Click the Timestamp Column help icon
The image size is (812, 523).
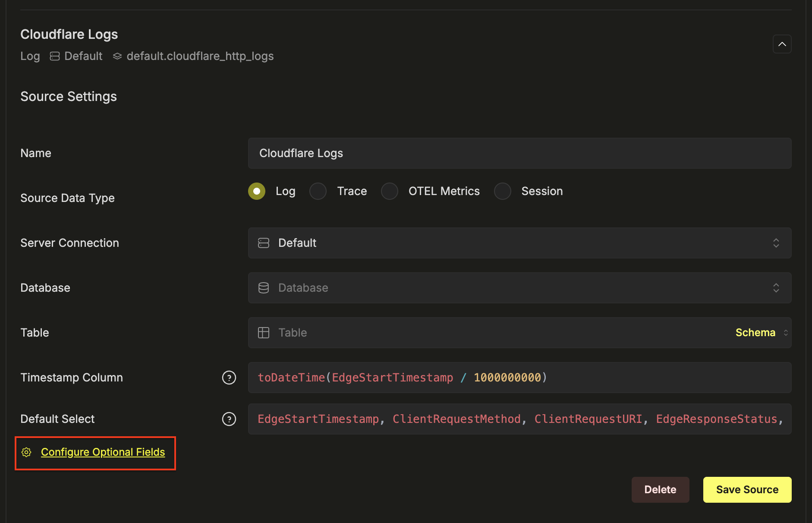point(229,378)
